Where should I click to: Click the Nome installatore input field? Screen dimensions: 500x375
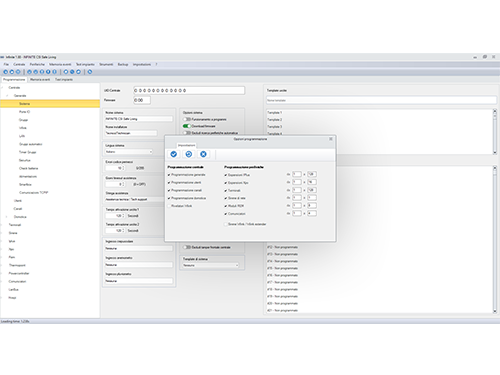131,133
